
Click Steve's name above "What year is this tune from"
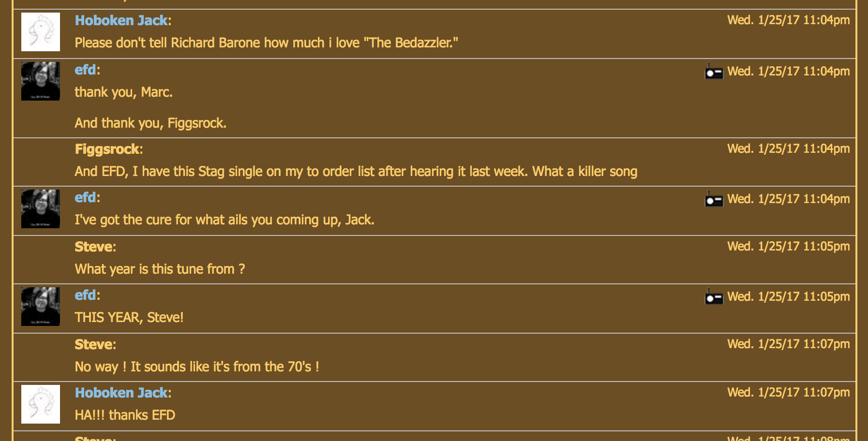94,247
